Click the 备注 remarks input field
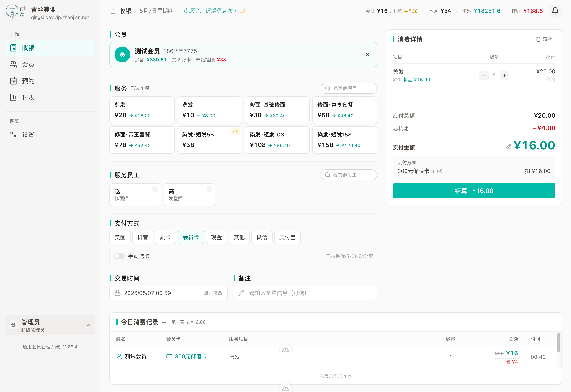This screenshot has height=392, width=571. point(305,293)
